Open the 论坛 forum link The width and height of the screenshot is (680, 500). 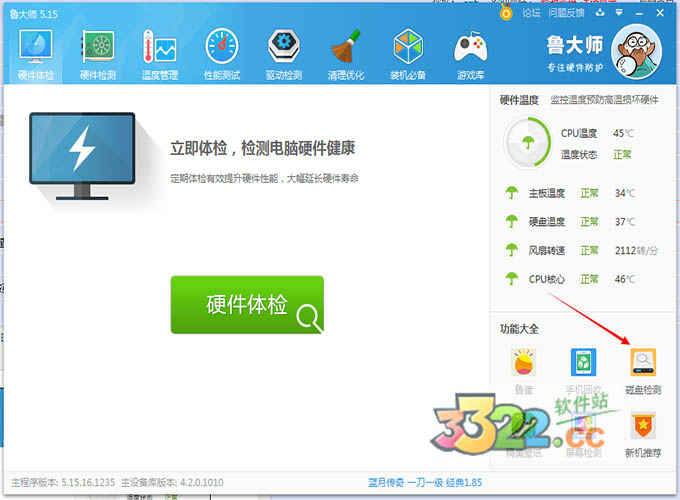(x=531, y=13)
